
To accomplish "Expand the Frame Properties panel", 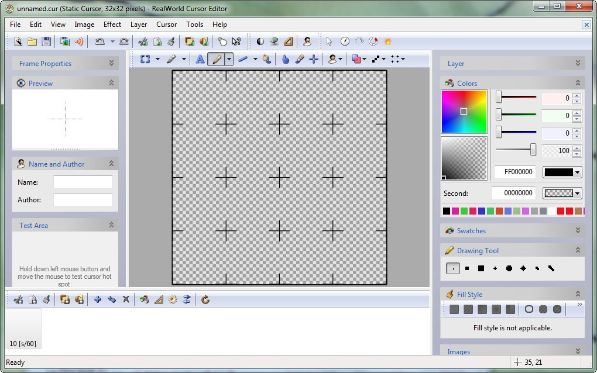I will click(x=111, y=63).
